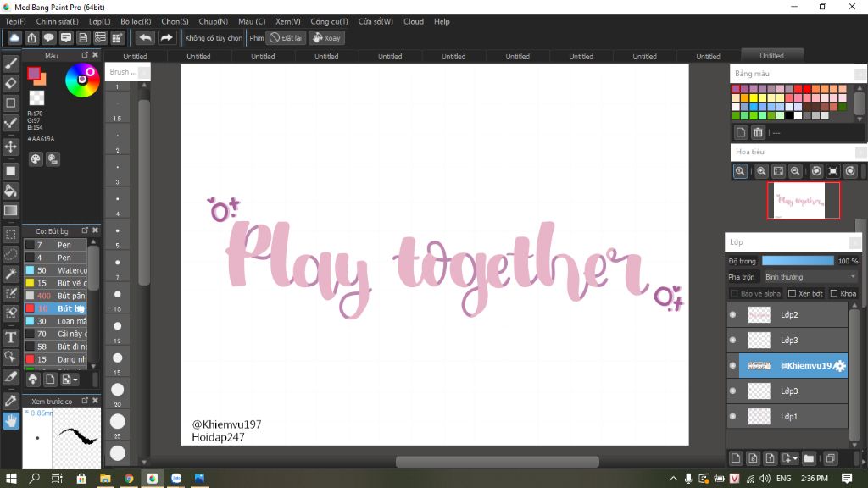Enable the Khóa checkbox
The image size is (868, 488).
[834, 293]
